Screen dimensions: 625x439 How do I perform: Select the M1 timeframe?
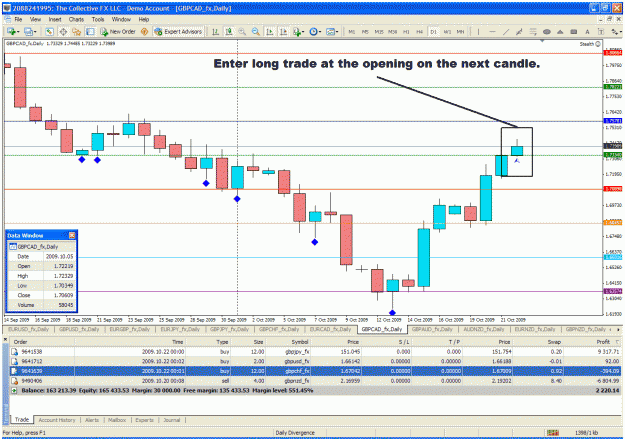352,31
